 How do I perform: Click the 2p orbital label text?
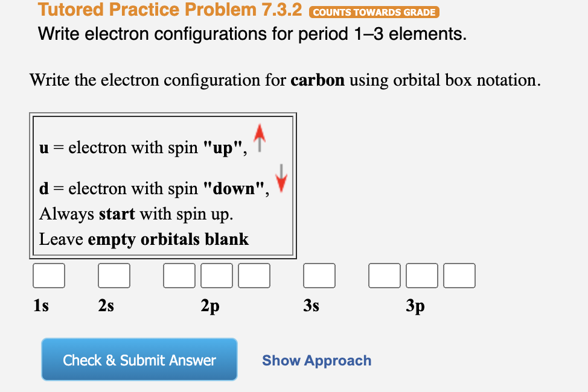[x=210, y=306]
